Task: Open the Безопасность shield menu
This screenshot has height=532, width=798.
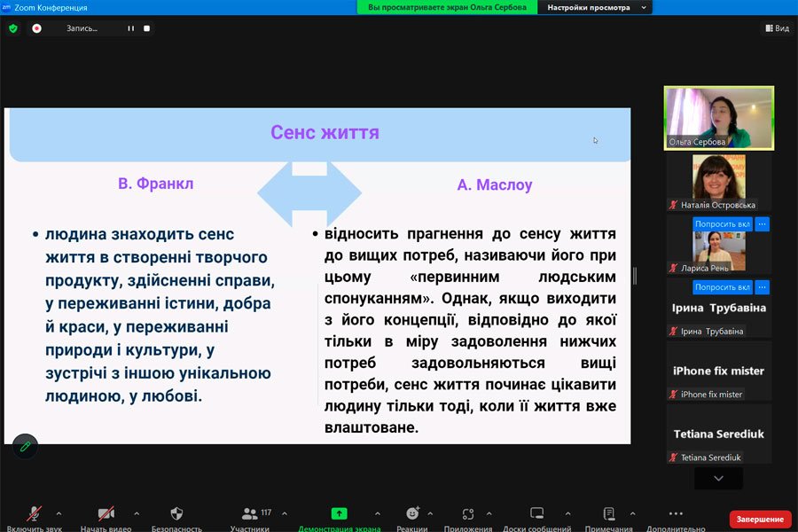Action: tap(176, 518)
